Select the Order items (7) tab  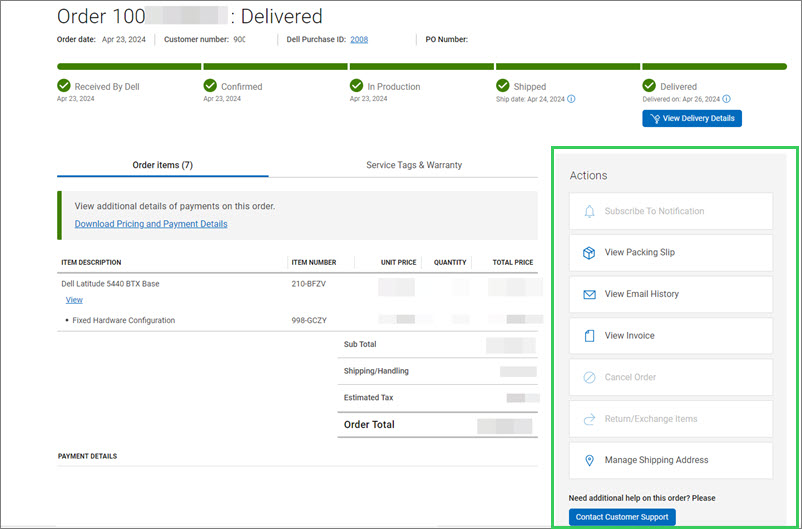(x=162, y=165)
